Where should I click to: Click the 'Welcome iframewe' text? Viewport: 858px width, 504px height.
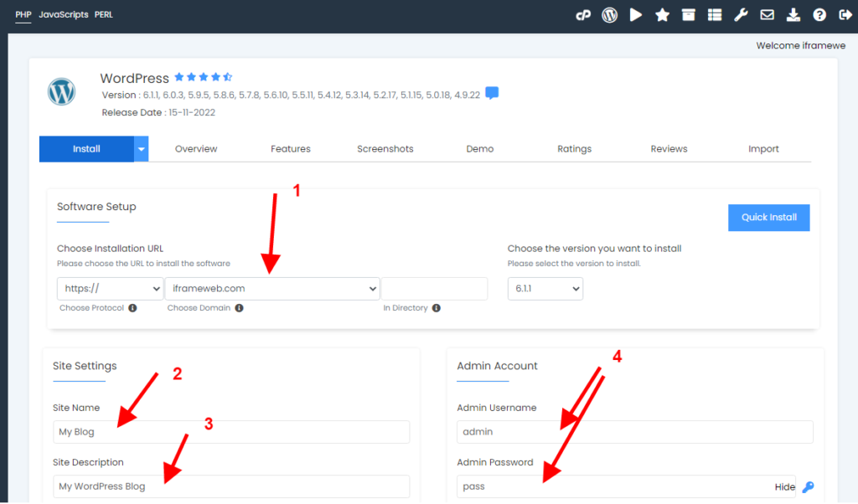point(800,45)
